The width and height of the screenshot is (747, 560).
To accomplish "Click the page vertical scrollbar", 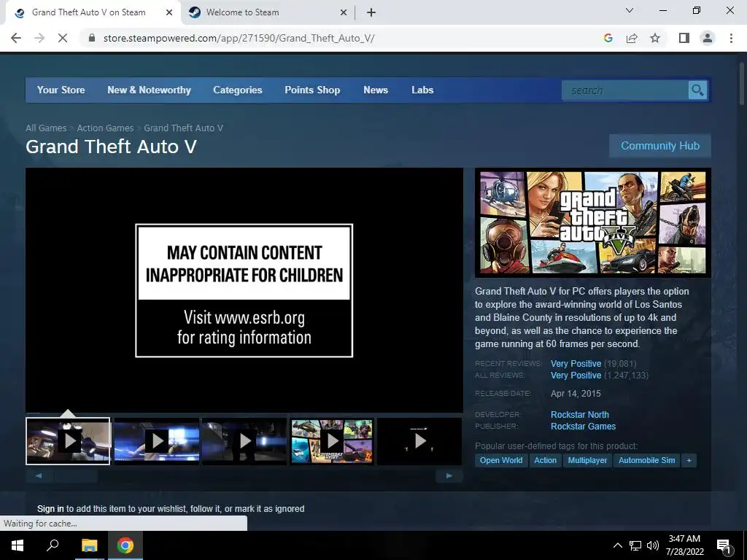I will [x=742, y=85].
